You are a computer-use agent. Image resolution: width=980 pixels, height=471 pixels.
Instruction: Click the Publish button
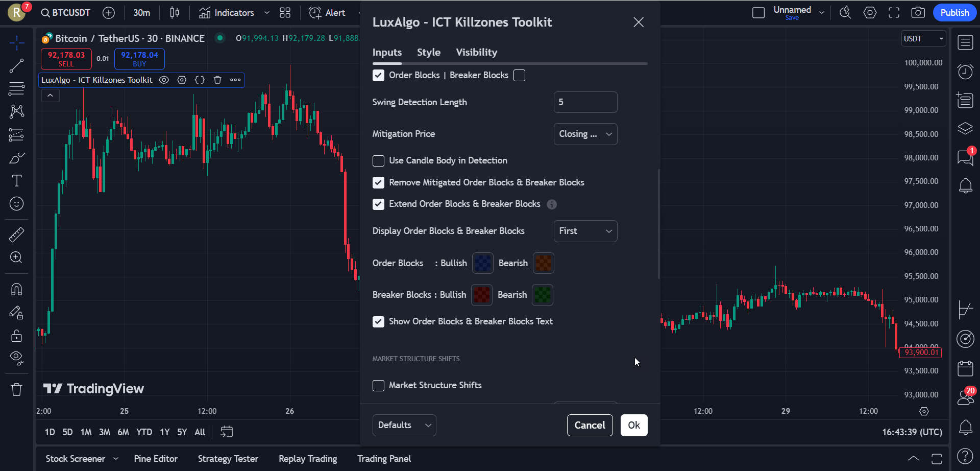954,13
